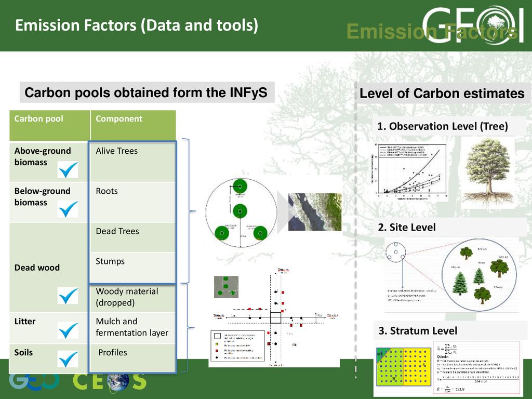Viewport: 532px width, 399px height.
Task: Click '2. Site Level' label
Action: point(407,227)
